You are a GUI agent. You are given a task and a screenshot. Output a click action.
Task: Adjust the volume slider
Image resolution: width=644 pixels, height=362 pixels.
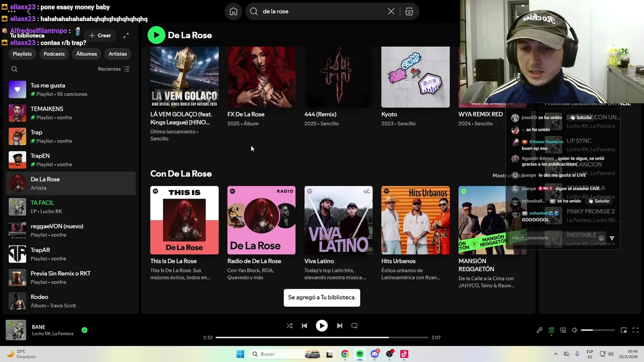point(598,330)
